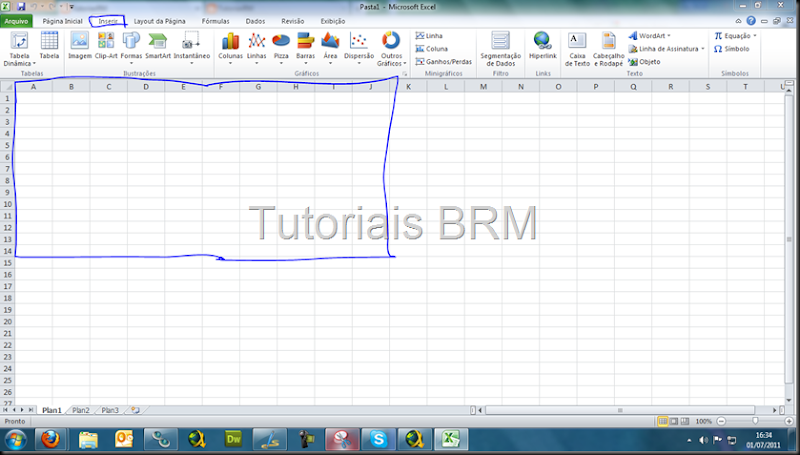Open the Gráficos group dialog launcher
800x455 pixels.
click(405, 74)
